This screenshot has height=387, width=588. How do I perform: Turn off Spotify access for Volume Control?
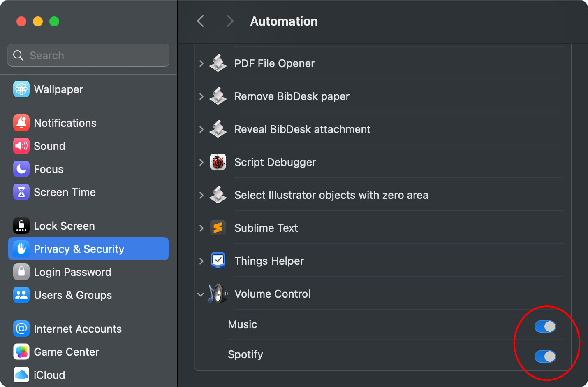544,357
